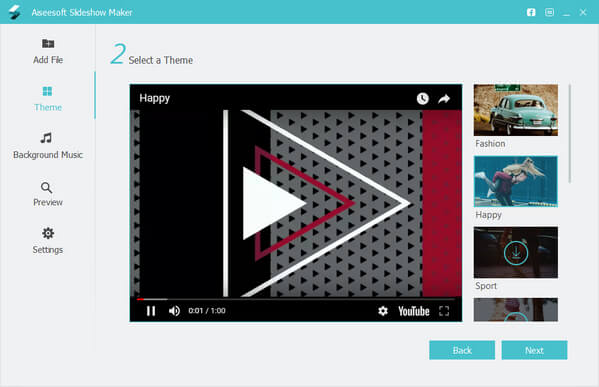Image resolution: width=599 pixels, height=387 pixels.
Task: Click the large play triangle in the video
Action: (x=274, y=203)
